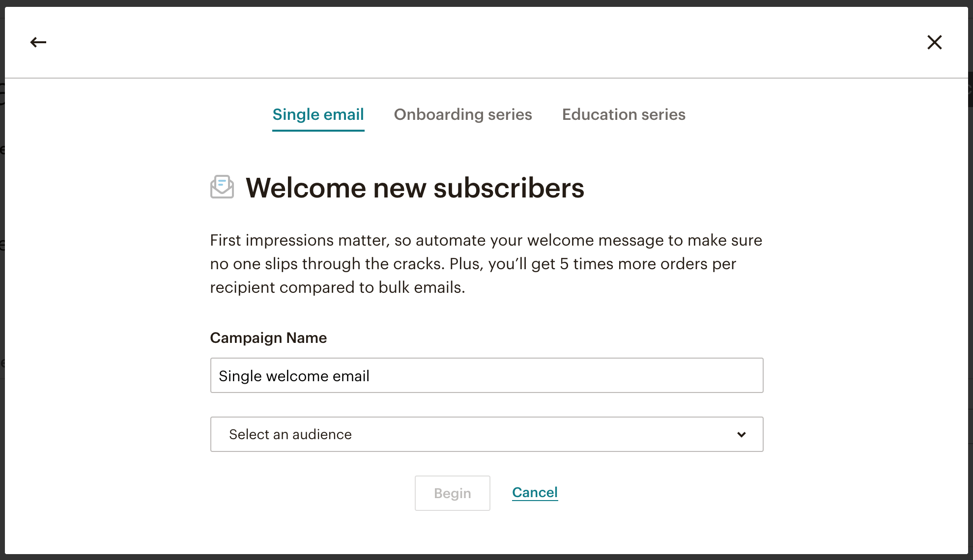
Task: Click the Begin button
Action: click(x=452, y=493)
